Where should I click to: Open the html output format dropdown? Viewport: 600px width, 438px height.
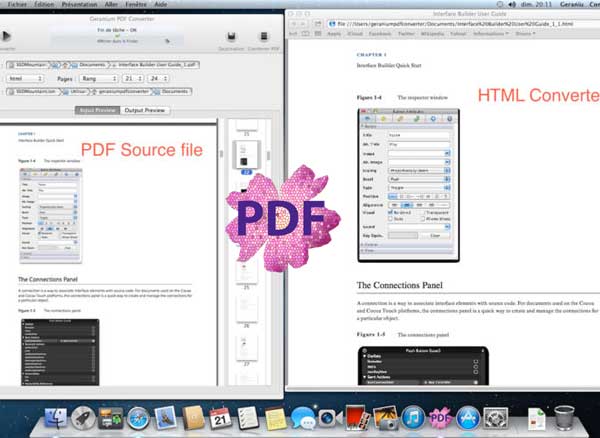coord(25,78)
